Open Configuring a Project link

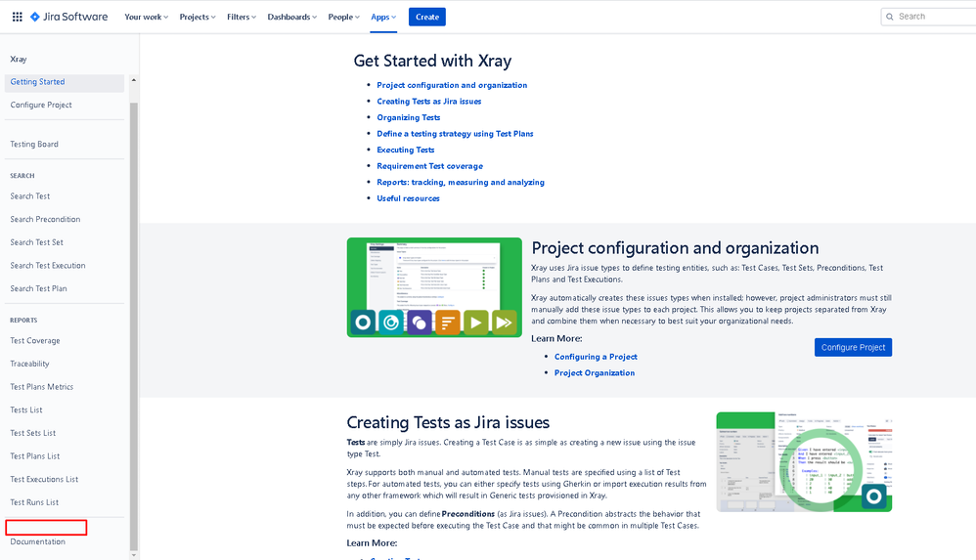pyautogui.click(x=596, y=357)
